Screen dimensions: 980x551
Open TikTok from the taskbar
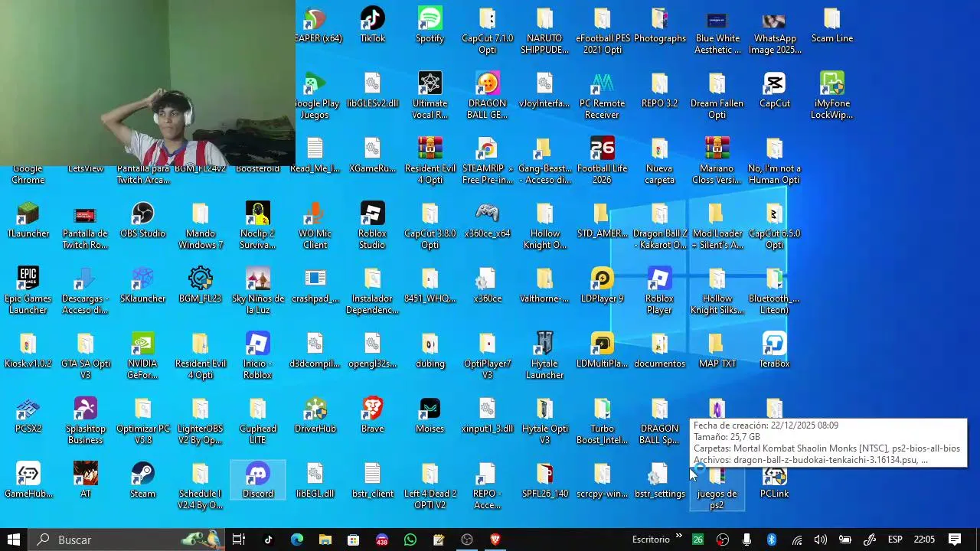click(268, 540)
